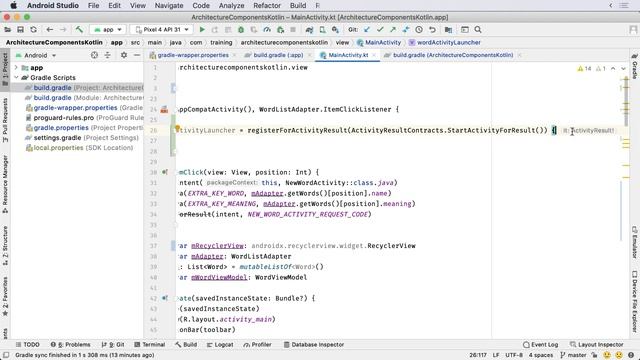Click the user avatar icon in top right

[x=633, y=30]
